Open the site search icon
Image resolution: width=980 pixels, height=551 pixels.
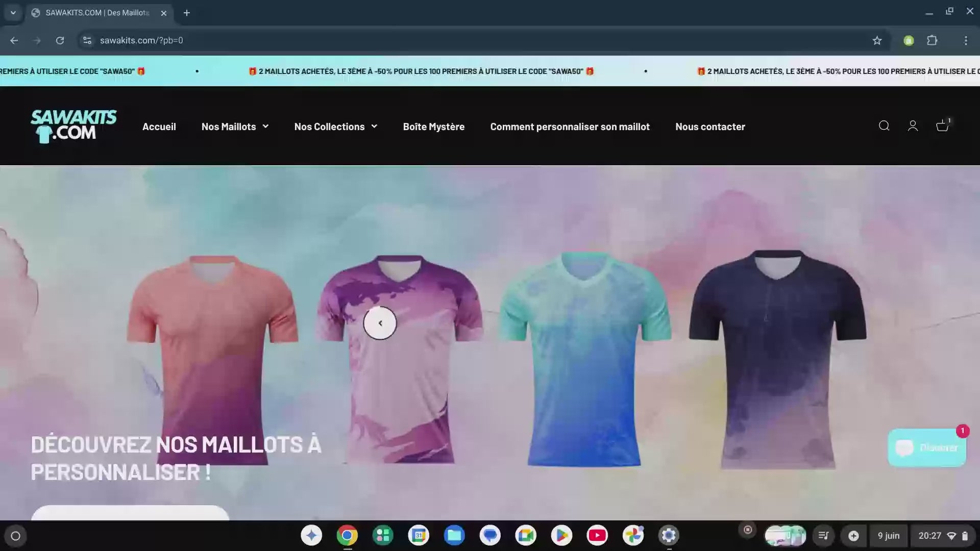884,126
